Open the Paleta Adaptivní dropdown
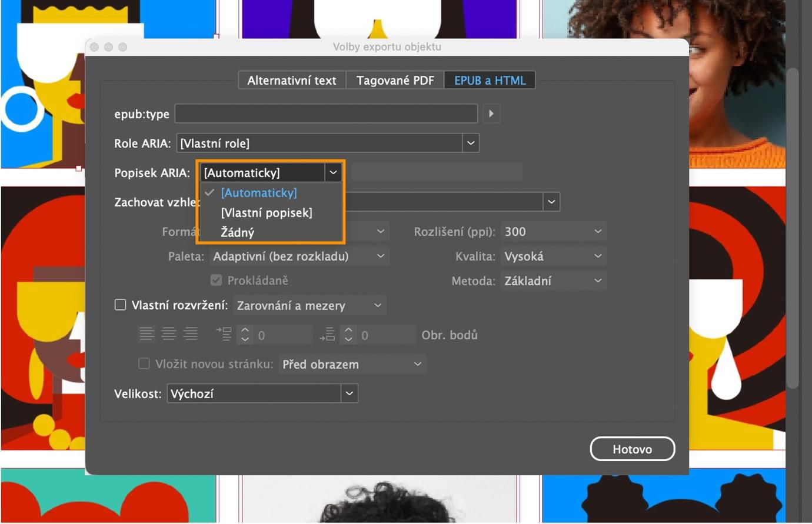The image size is (812, 524). (299, 256)
